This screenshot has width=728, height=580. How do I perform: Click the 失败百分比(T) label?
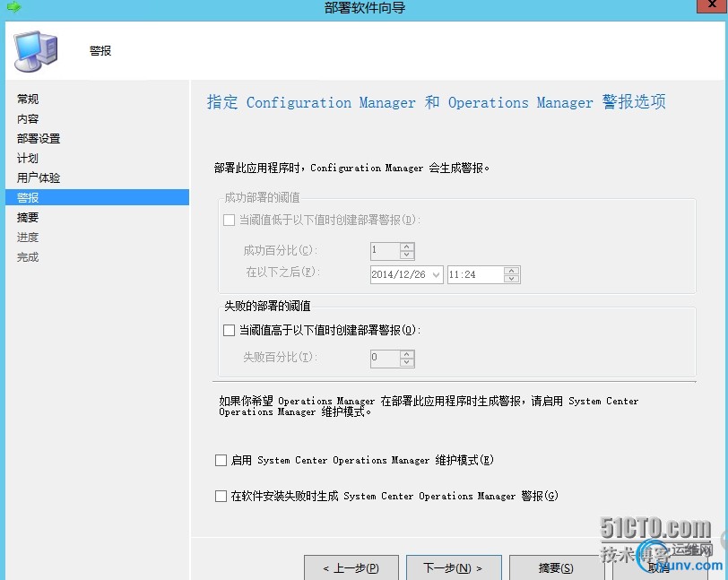click(280, 357)
